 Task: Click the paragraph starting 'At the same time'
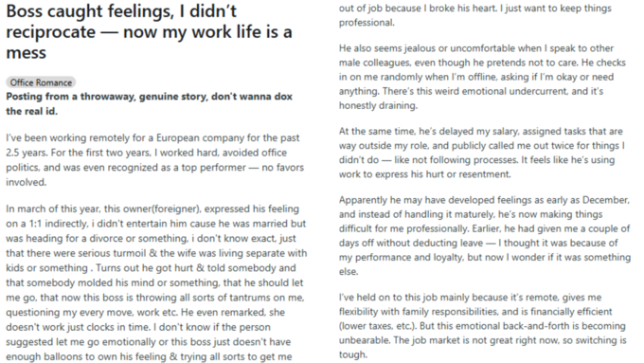(482, 153)
